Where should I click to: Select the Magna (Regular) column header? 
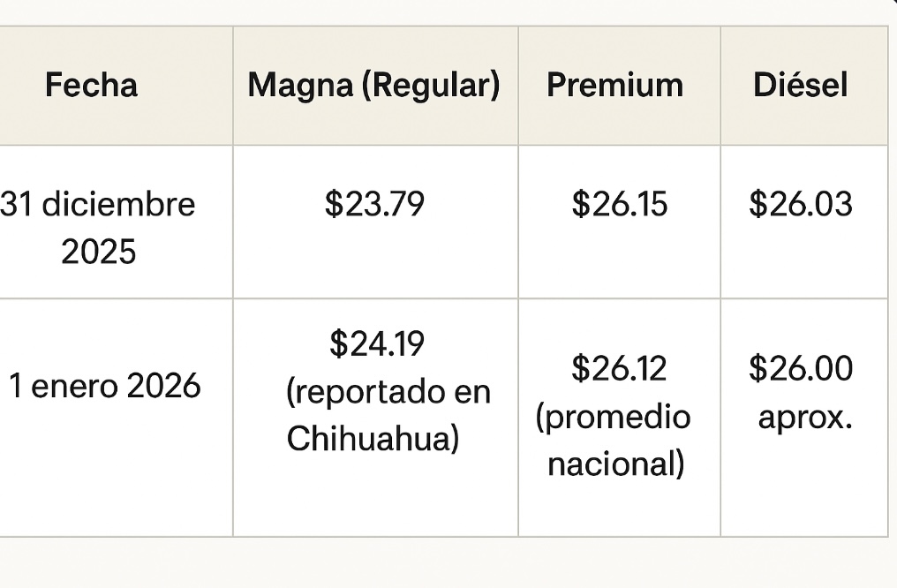[x=373, y=86]
